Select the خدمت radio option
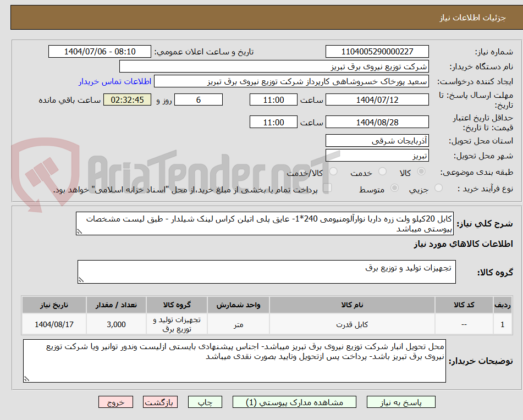The width and height of the screenshot is (523, 420). [382, 172]
